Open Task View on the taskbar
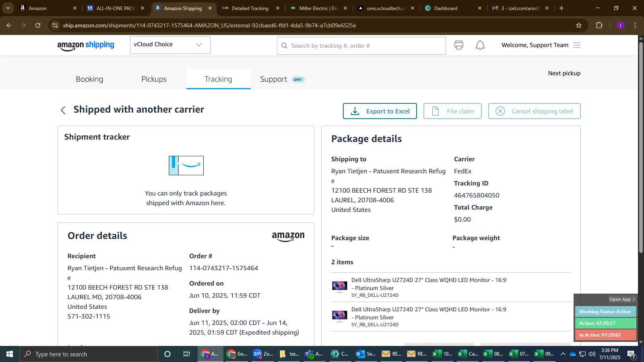 click(186, 354)
